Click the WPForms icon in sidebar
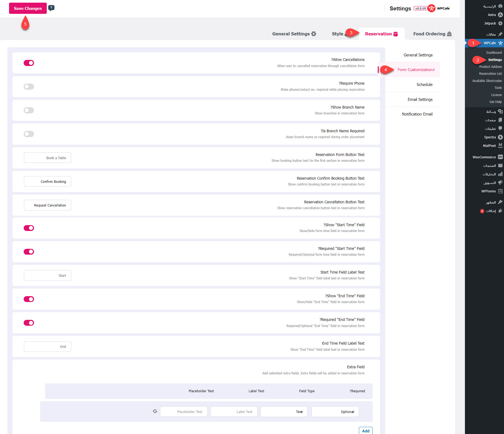Viewport: 504px width, 434px height. point(500,191)
